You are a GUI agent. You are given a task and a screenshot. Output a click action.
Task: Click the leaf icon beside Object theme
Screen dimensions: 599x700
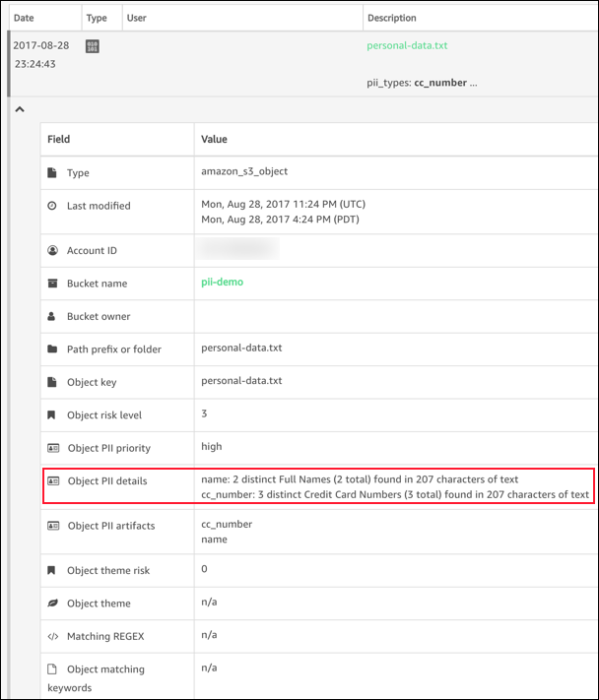point(53,604)
